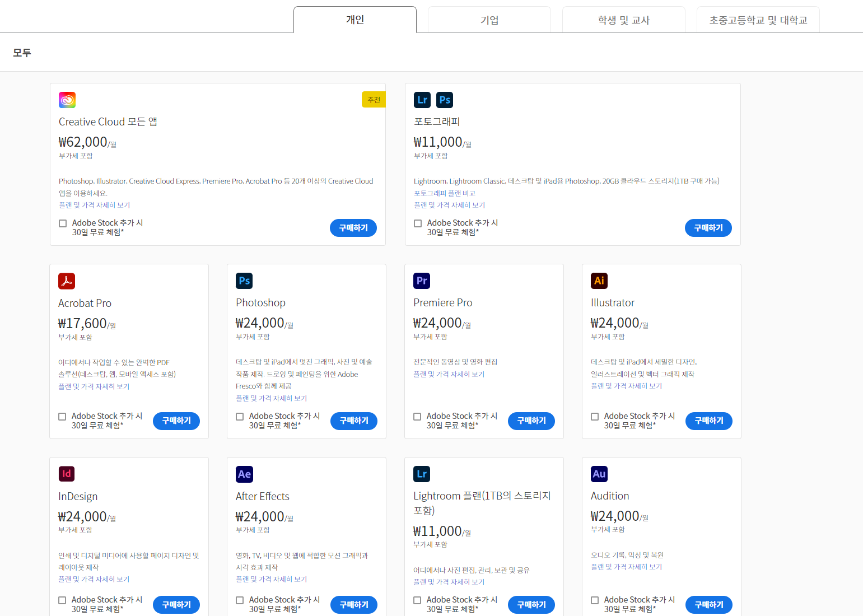Click the Illustrator Ai icon
This screenshot has height=616, width=863.
tap(599, 281)
